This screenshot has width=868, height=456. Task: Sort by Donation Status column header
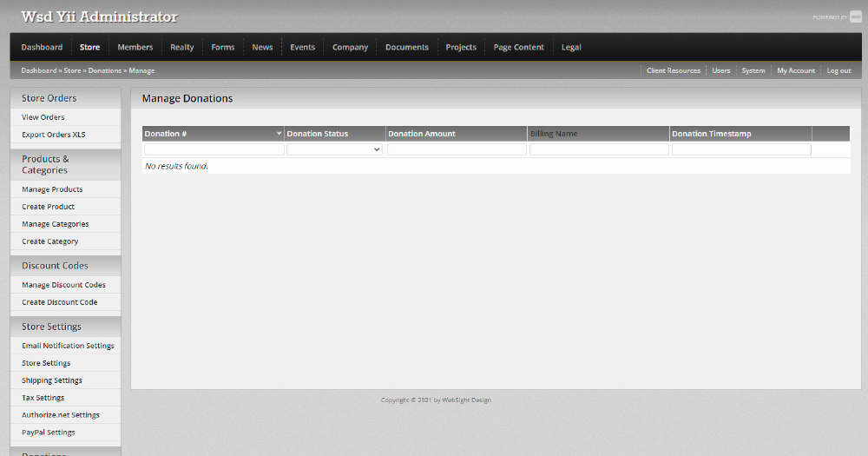pos(317,134)
